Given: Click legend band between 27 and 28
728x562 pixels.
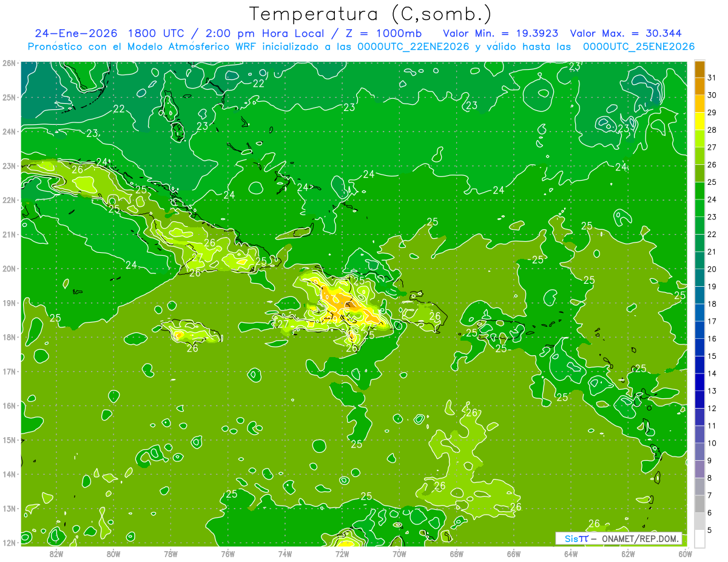Looking at the screenshot, I should [699, 139].
